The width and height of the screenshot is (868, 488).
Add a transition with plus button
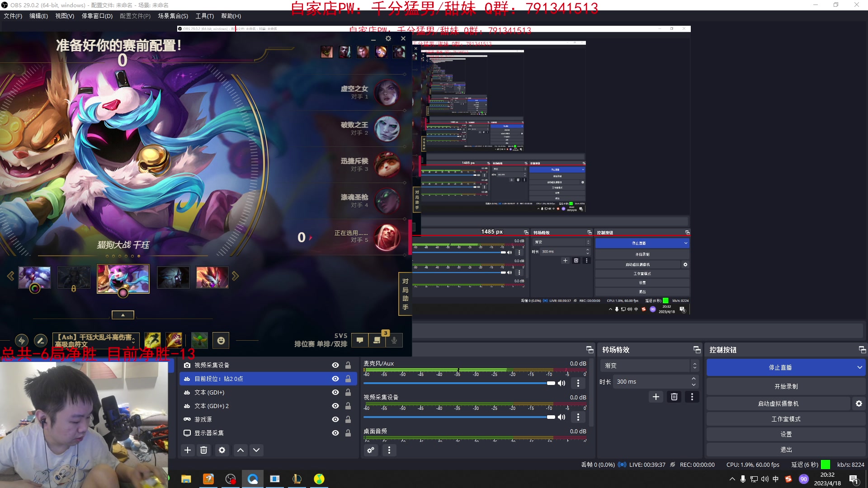pyautogui.click(x=656, y=397)
